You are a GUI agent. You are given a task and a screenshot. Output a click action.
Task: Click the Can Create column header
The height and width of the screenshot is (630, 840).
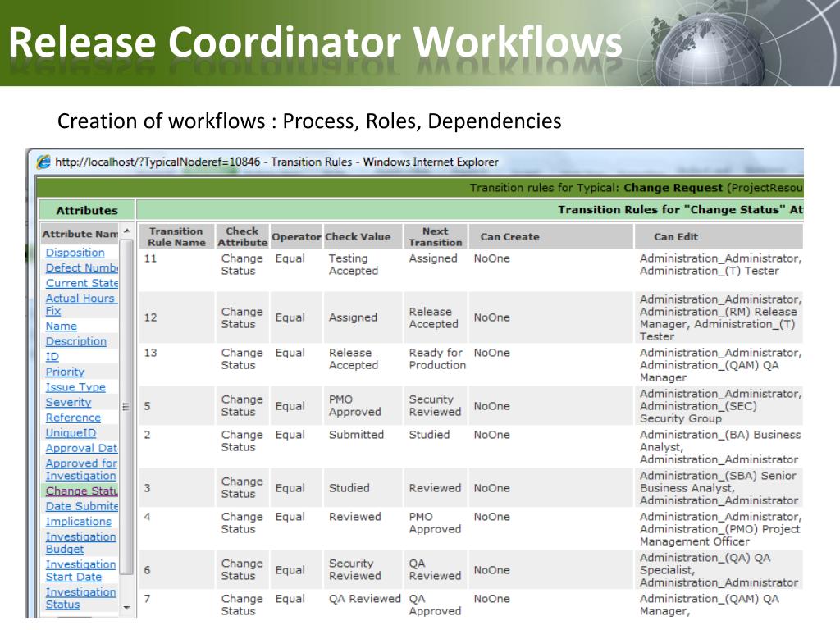click(x=550, y=237)
